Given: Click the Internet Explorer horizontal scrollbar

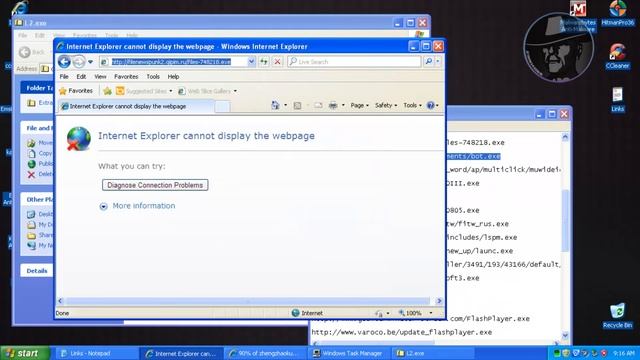Looking at the screenshot, I should tap(249, 301).
